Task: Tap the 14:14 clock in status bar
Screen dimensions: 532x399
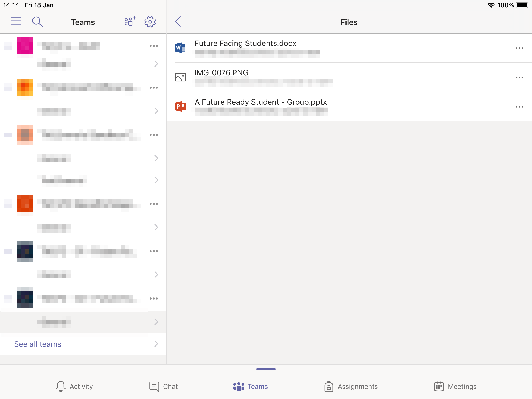Action: point(11,5)
